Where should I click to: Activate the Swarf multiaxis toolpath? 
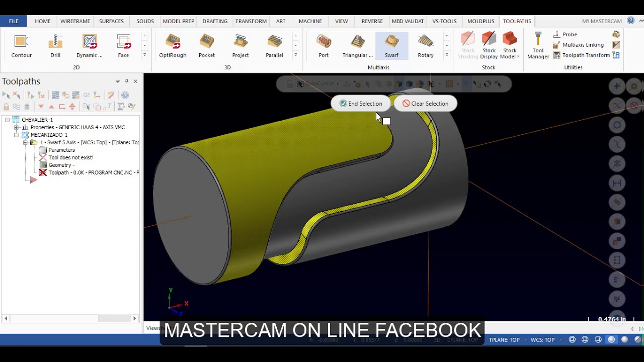click(x=391, y=46)
